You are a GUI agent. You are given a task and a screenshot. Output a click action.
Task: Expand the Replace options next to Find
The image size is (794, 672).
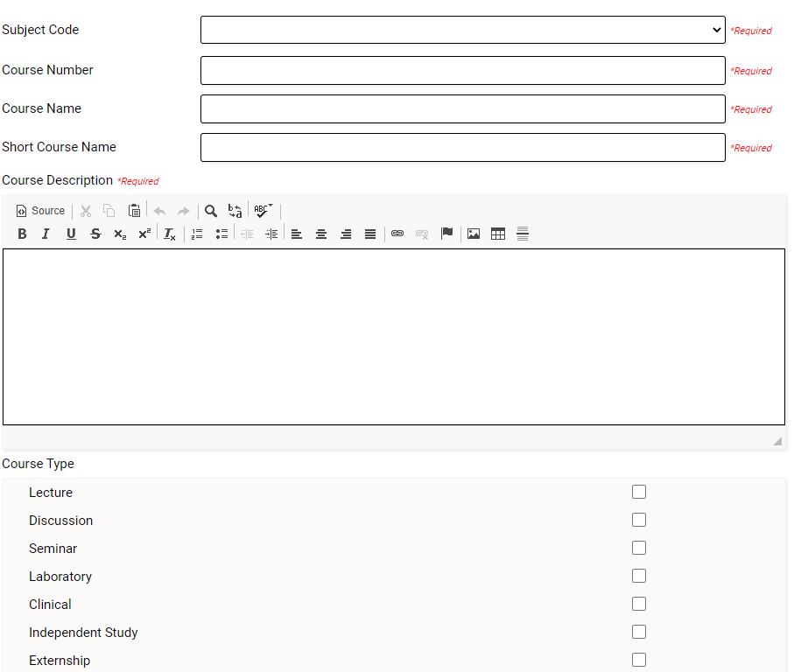(234, 210)
